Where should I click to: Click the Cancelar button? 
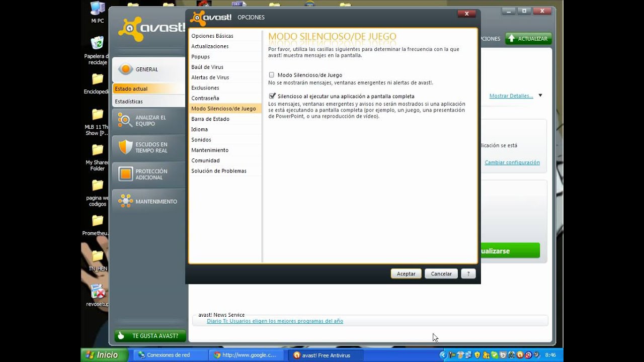coord(441,274)
